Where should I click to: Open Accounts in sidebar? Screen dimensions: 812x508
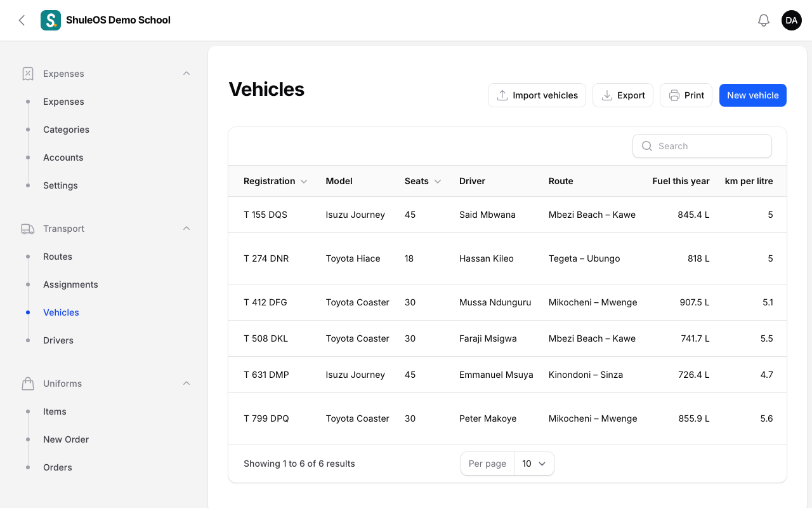[63, 157]
